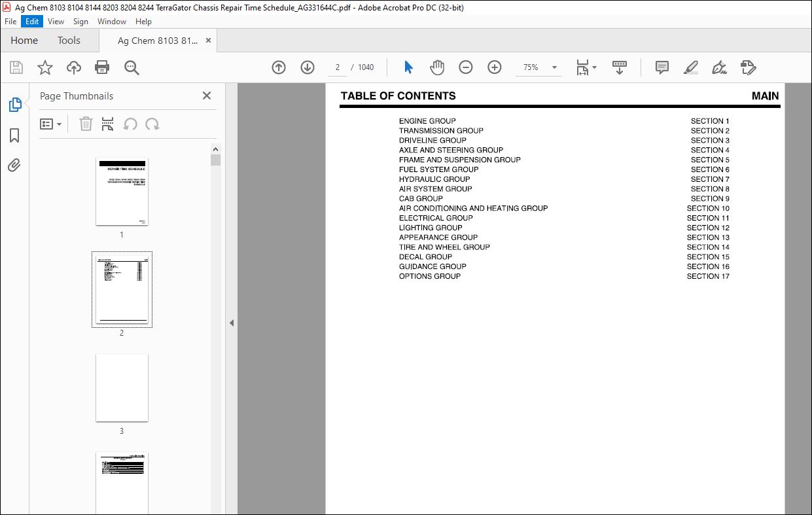Select the Ag Chem 8103 document tab
Viewport: 812px width, 515px height.
157,41
